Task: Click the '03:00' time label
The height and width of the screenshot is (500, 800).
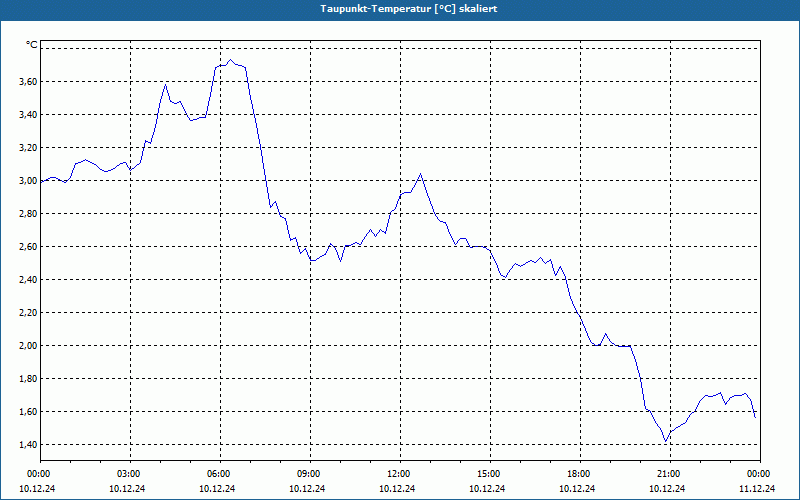Action: [x=127, y=474]
